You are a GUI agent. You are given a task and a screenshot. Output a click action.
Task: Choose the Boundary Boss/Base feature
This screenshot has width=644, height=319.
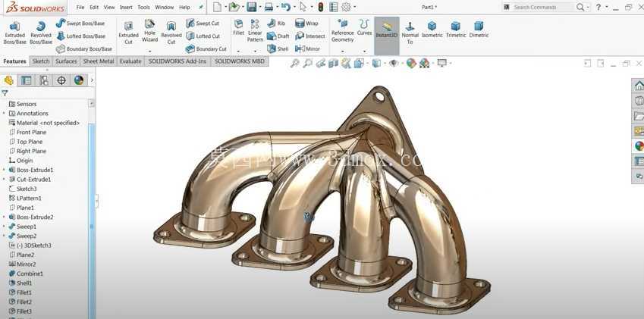(x=84, y=48)
